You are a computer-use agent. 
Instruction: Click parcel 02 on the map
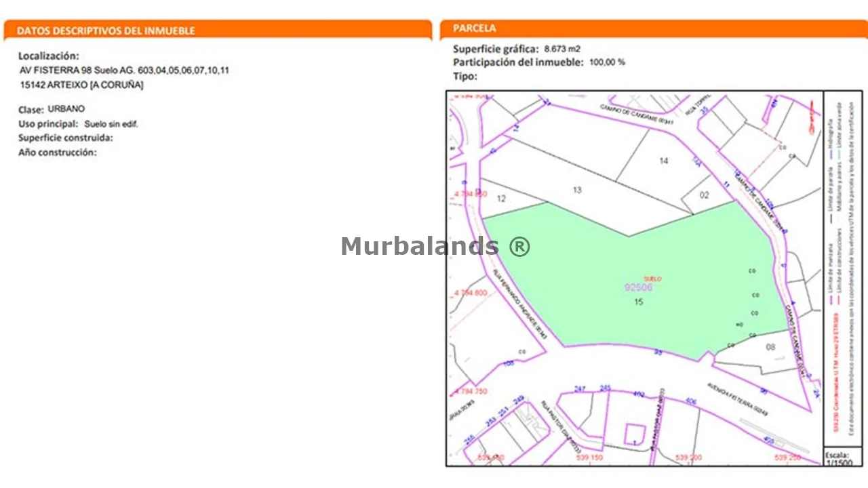pyautogui.click(x=704, y=195)
